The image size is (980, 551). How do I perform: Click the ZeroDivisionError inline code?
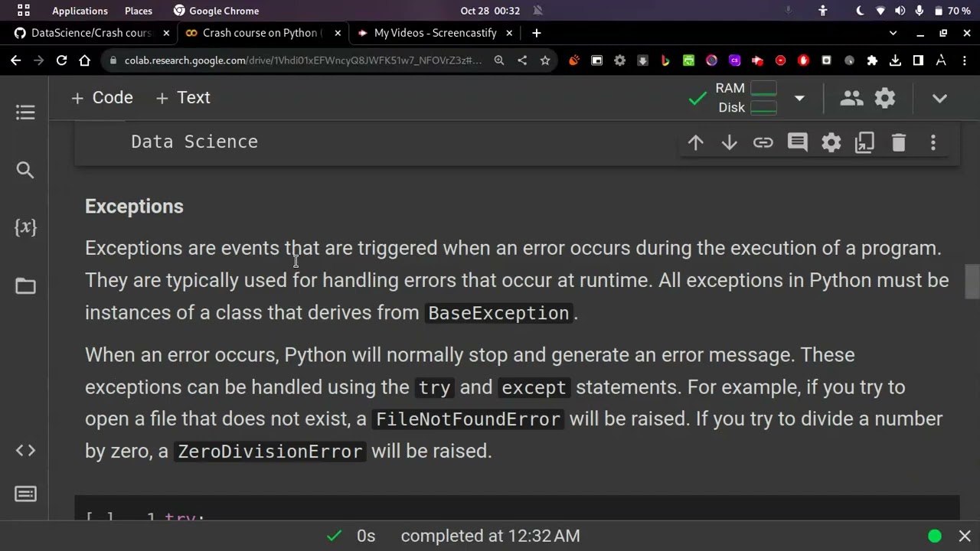270,452
